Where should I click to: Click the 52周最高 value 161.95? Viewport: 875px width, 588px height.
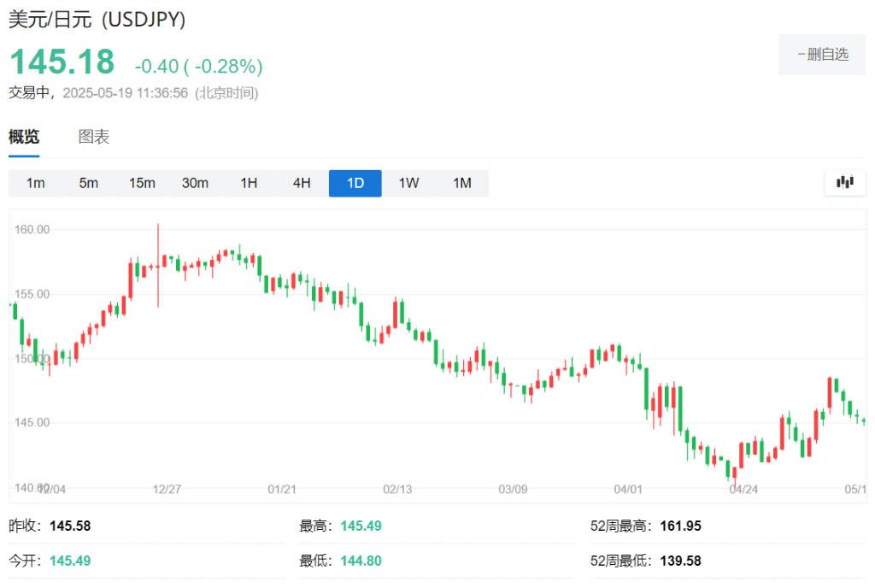(x=680, y=526)
